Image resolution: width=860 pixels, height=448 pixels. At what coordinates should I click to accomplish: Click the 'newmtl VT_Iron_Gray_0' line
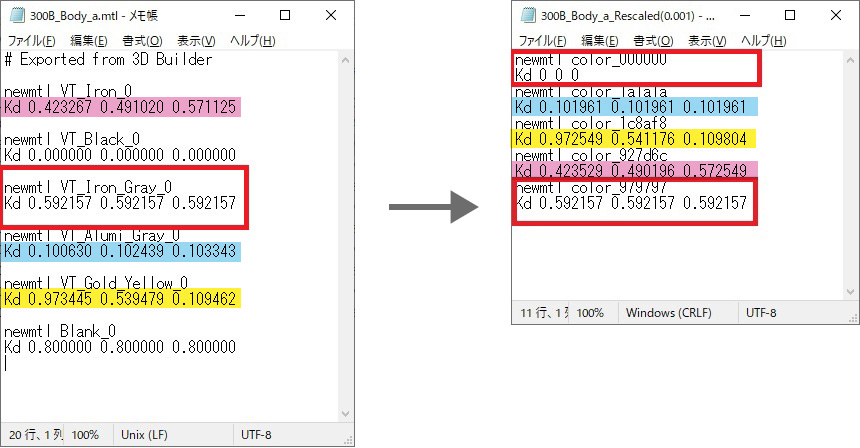click(88, 187)
